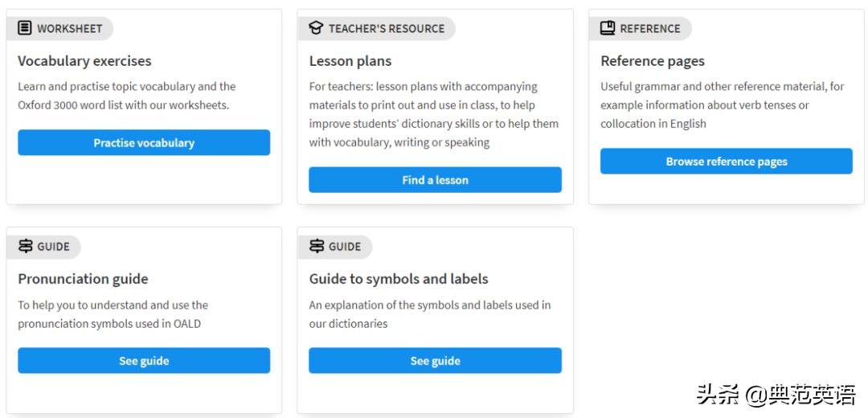Click the Vocabulary exercises description text

pos(126,96)
